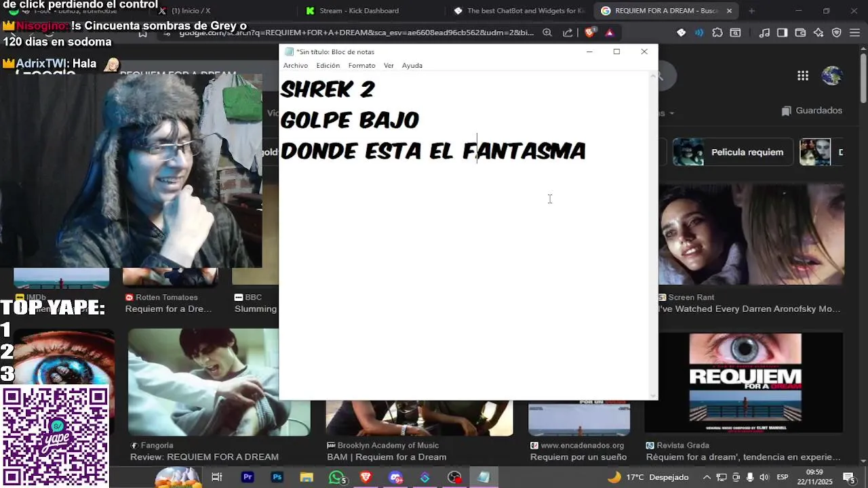Open WhatsApp from the taskbar
Image resolution: width=868 pixels, height=488 pixels.
(x=336, y=477)
